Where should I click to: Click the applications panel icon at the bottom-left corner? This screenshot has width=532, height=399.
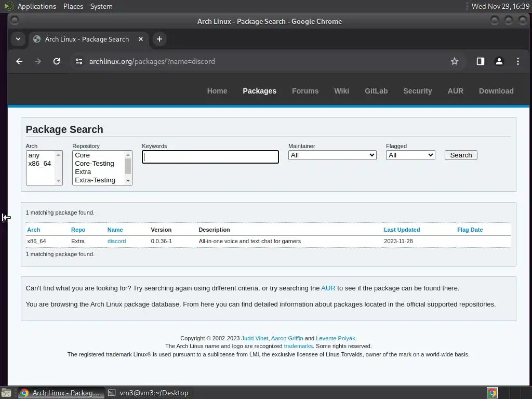pyautogui.click(x=6, y=393)
